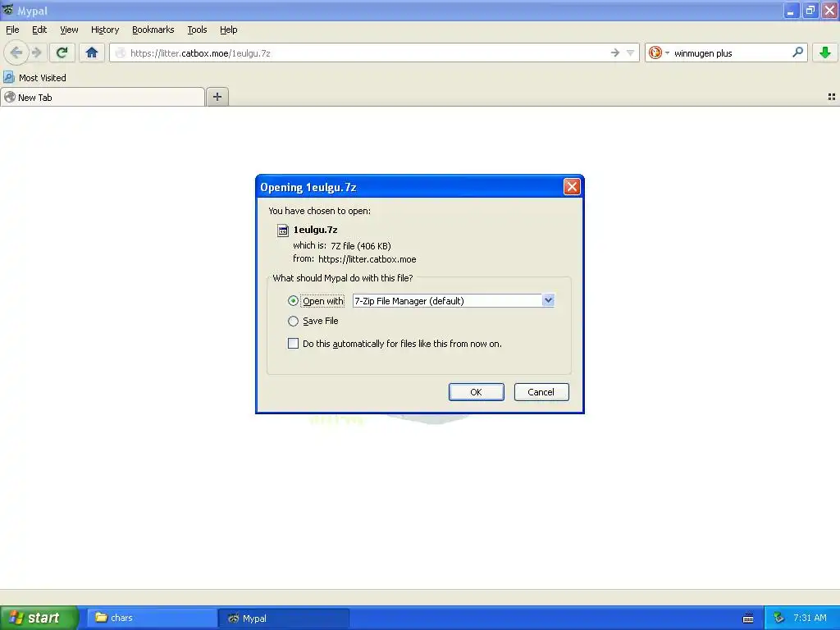Click the network tray icon near clock
The height and width of the screenshot is (630, 840).
[779, 618]
